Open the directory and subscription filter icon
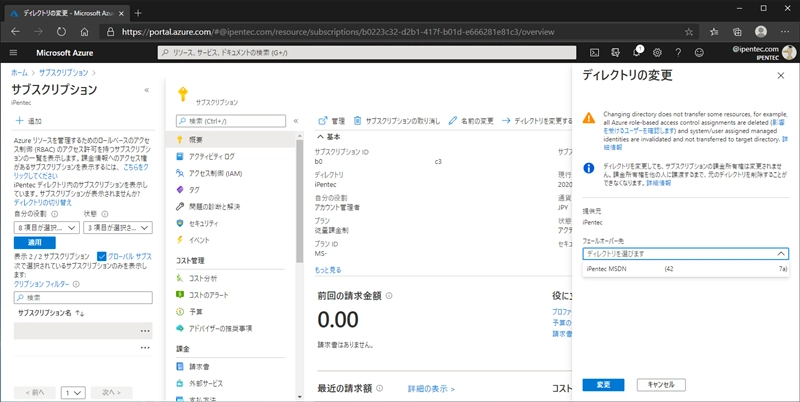The image size is (800, 402). click(x=615, y=52)
